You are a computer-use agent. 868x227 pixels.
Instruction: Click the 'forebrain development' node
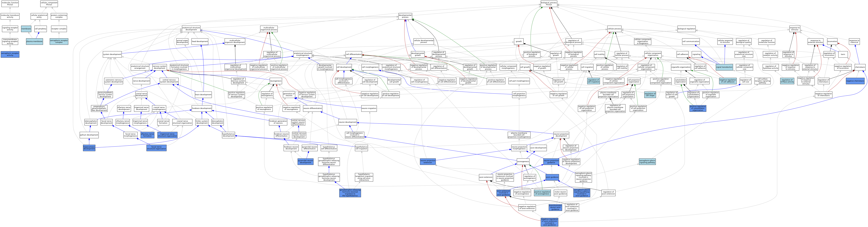click(x=202, y=108)
